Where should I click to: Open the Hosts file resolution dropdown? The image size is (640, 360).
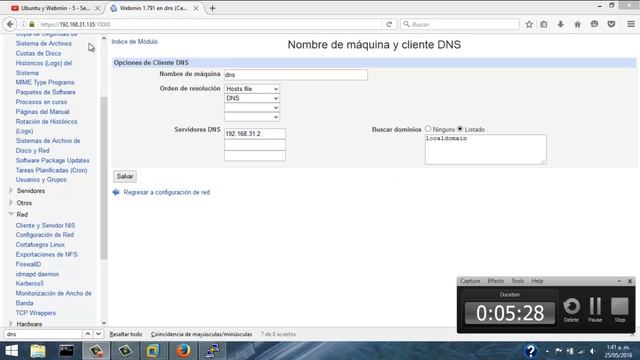click(x=252, y=89)
